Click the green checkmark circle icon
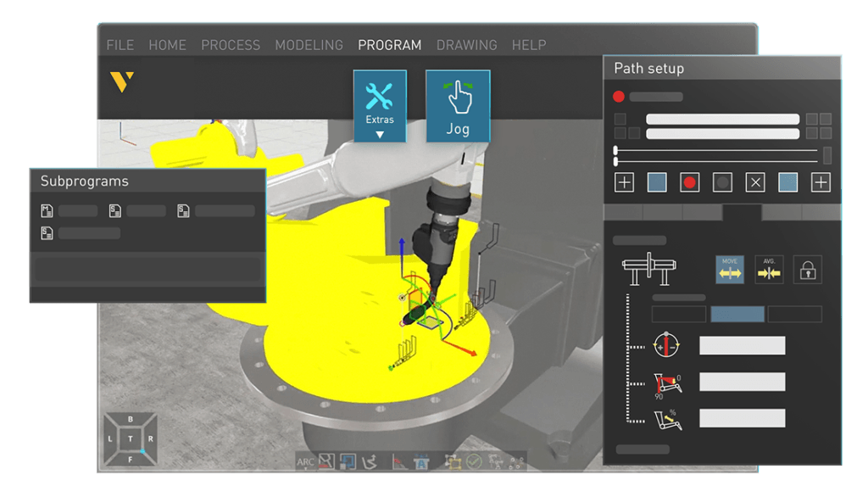Screen dimensions: 868x497 (x=474, y=461)
